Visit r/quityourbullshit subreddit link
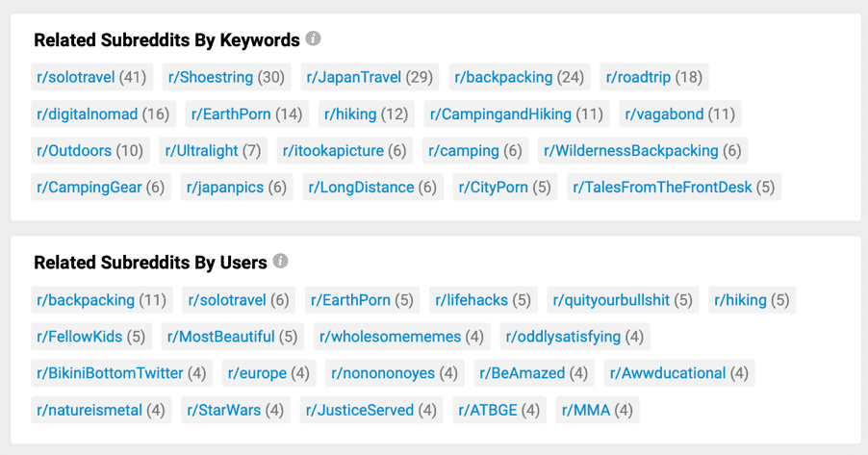Screen dimensions: 868x455 click(611, 300)
